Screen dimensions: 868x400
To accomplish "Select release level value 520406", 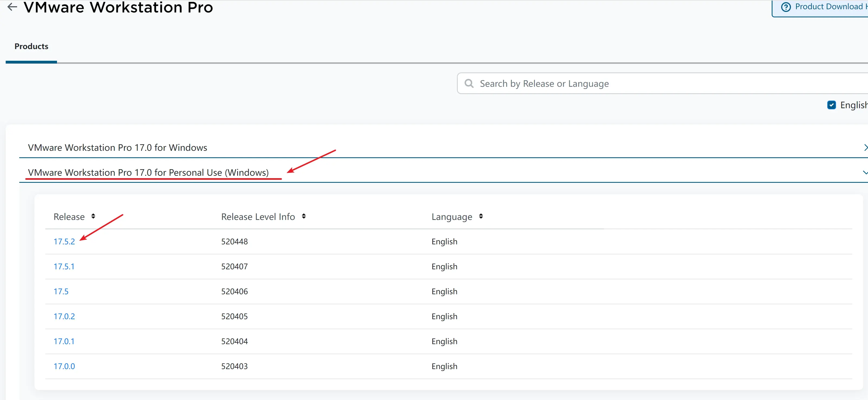I will point(234,291).
